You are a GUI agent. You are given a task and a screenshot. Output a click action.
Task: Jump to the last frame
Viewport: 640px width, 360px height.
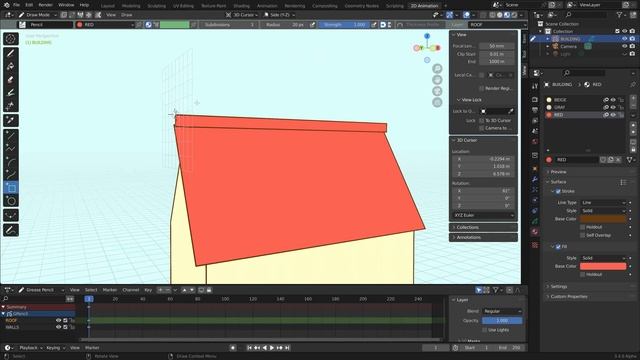[287, 348]
